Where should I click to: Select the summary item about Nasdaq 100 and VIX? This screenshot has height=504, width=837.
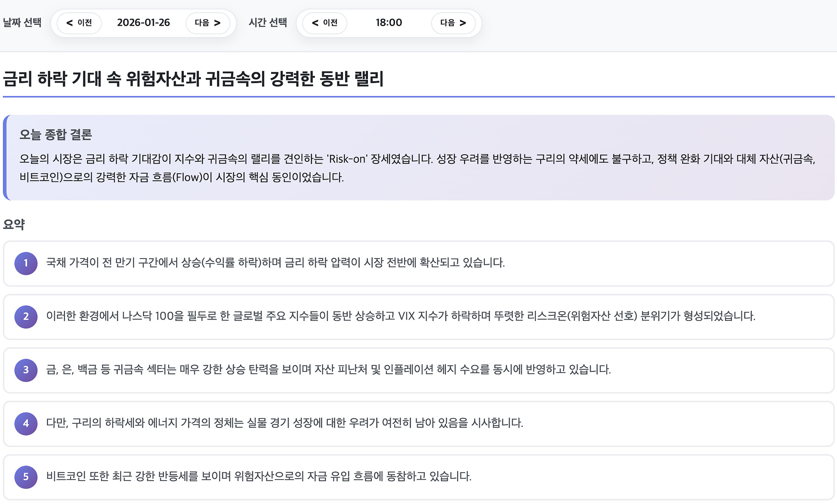[x=400, y=316]
